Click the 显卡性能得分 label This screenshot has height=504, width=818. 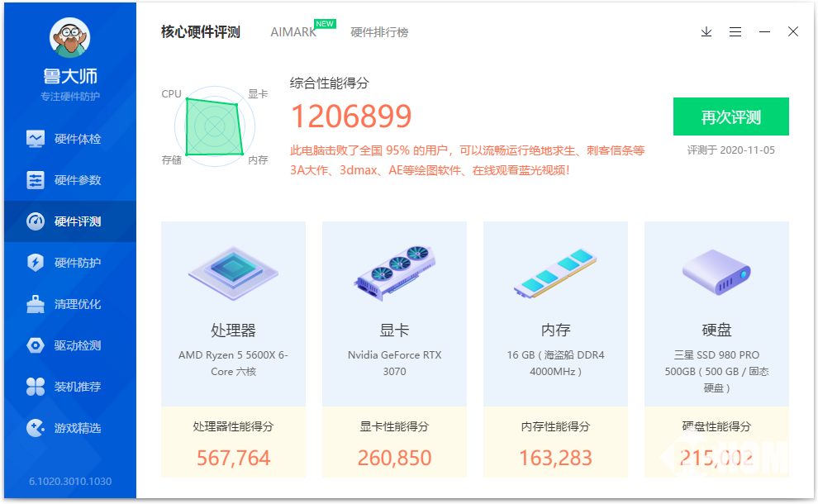(394, 426)
